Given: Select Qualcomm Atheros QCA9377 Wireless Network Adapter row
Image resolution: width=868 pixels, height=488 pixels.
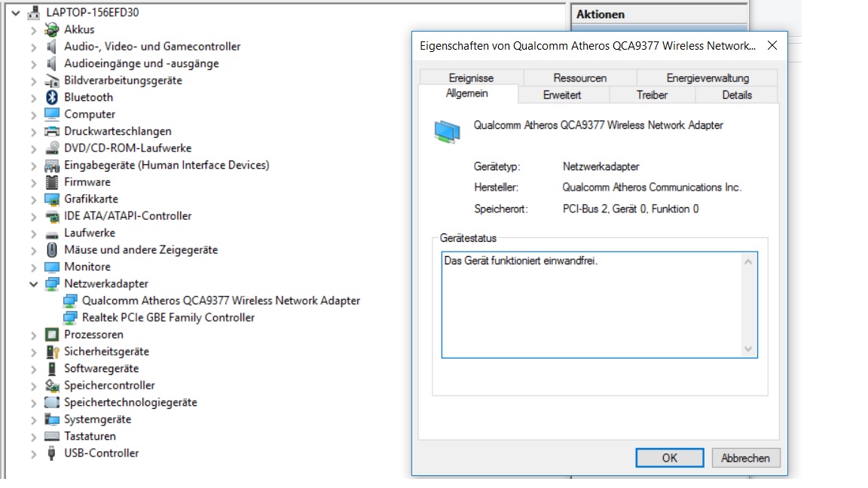Looking at the screenshot, I should [221, 301].
